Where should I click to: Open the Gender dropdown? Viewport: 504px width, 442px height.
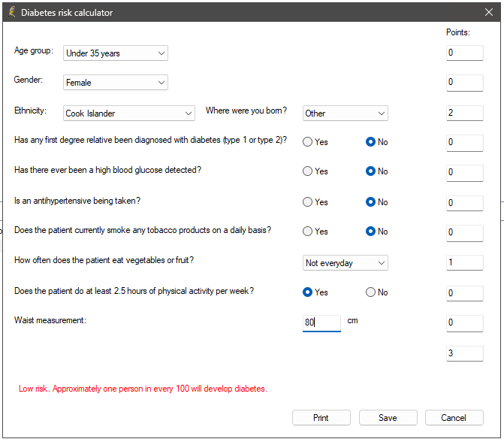116,83
